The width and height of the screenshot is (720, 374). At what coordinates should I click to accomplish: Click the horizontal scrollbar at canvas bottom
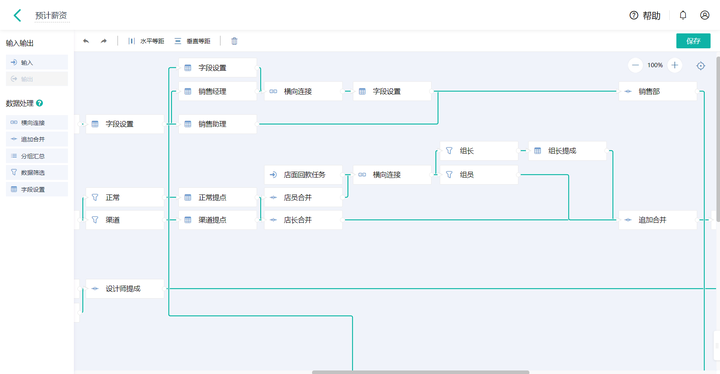pos(421,372)
